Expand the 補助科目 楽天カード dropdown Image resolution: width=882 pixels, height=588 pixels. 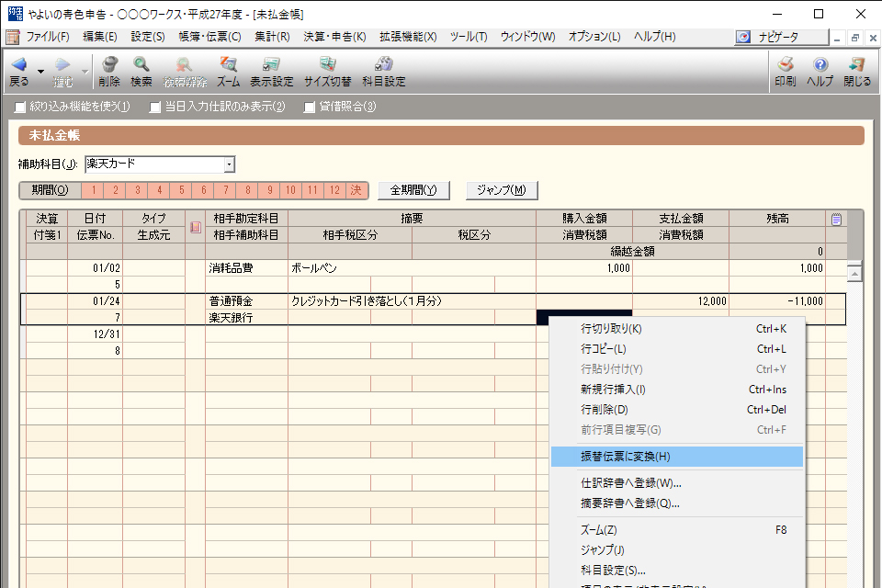(x=229, y=164)
